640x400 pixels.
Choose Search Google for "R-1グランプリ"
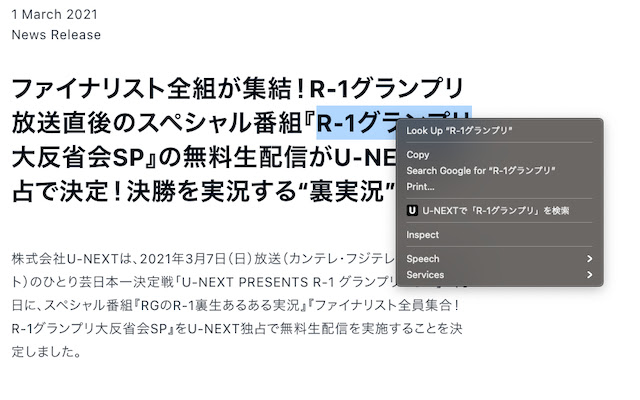[x=499, y=171]
